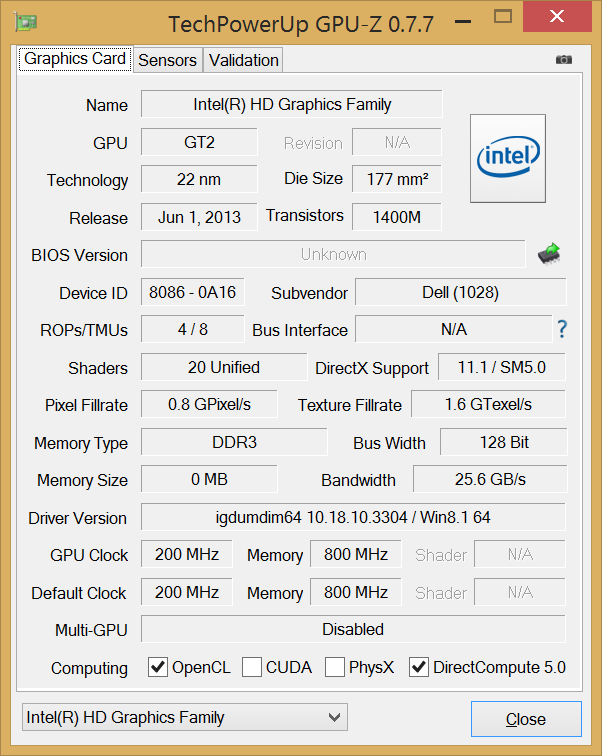602x756 pixels.
Task: Click the Computing label
Action: click(89, 668)
